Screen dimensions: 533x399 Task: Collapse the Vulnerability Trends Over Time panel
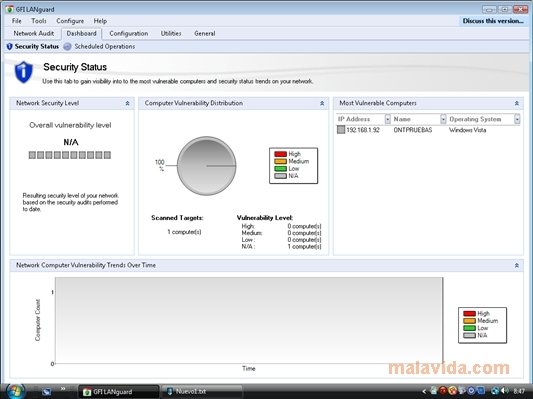click(517, 265)
